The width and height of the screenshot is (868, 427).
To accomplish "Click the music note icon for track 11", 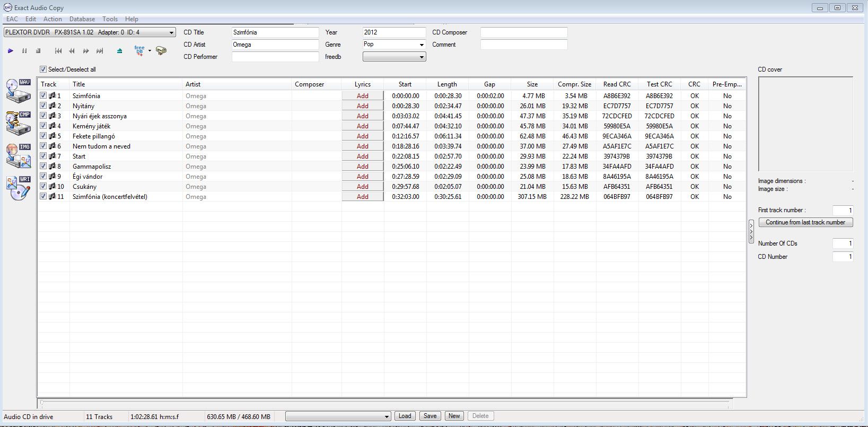I will [52, 197].
